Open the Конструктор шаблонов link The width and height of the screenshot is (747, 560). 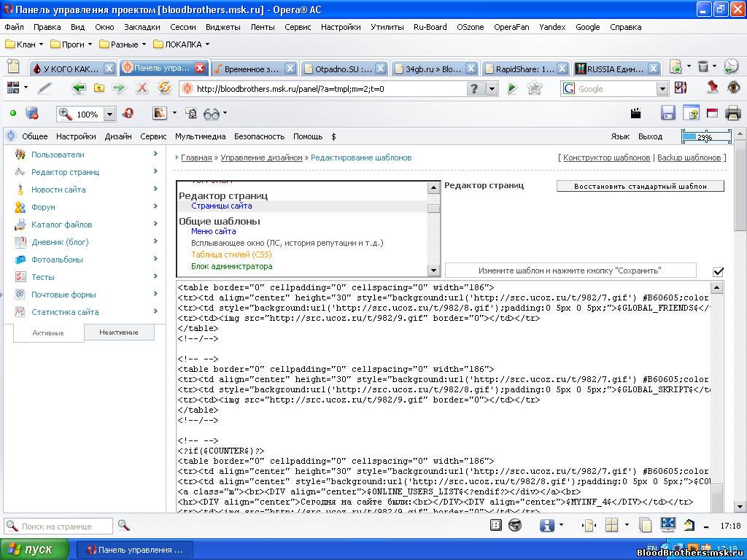tap(606, 157)
